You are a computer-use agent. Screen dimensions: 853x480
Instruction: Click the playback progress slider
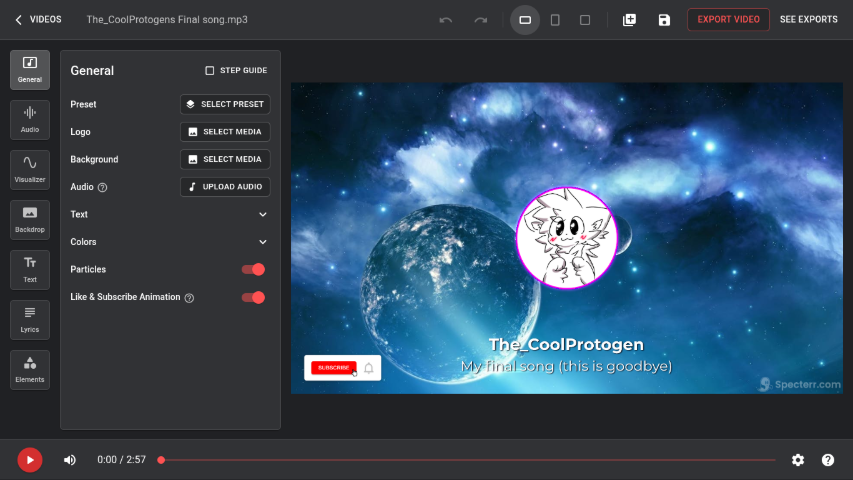tap(468, 460)
